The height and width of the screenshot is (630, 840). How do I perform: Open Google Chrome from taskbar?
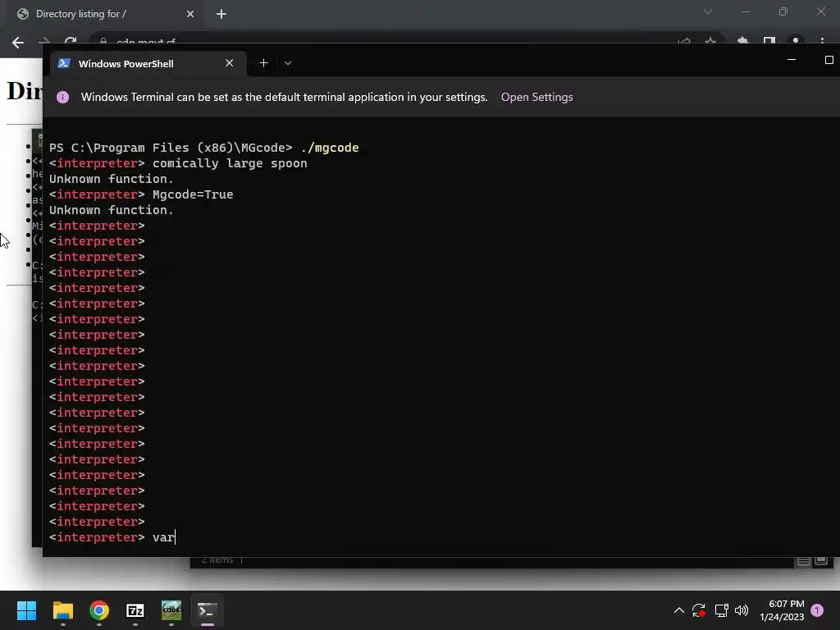tap(99, 610)
